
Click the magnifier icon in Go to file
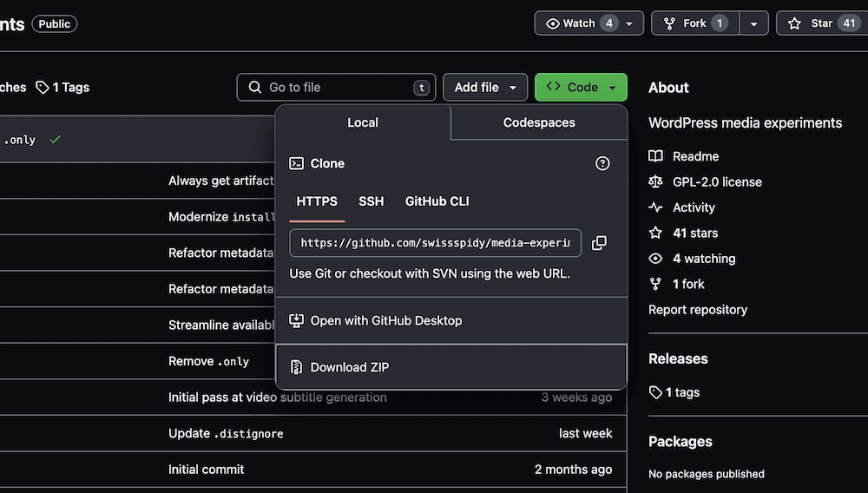pyautogui.click(x=254, y=88)
